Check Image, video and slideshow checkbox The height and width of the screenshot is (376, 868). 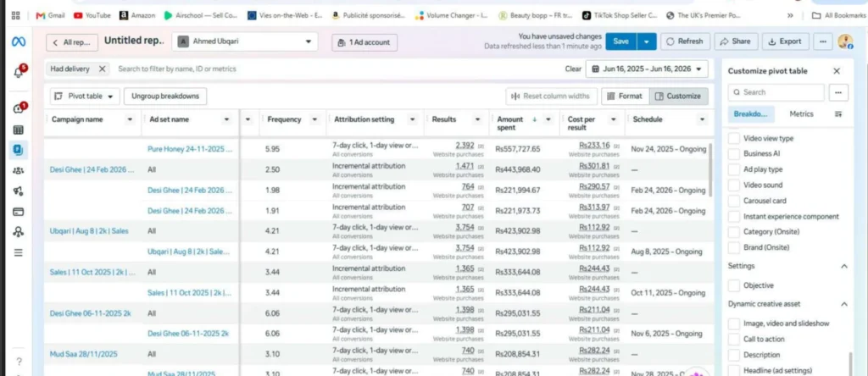click(x=733, y=323)
